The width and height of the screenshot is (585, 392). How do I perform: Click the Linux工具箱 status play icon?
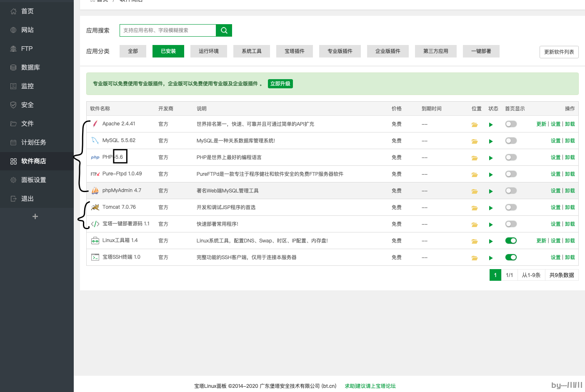coord(491,241)
